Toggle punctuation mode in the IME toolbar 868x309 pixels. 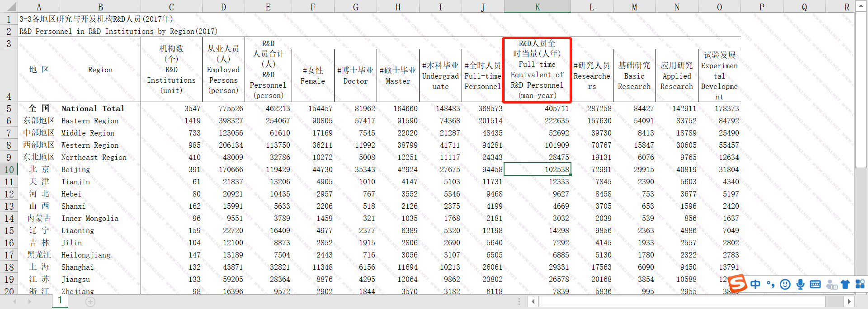pos(770,284)
